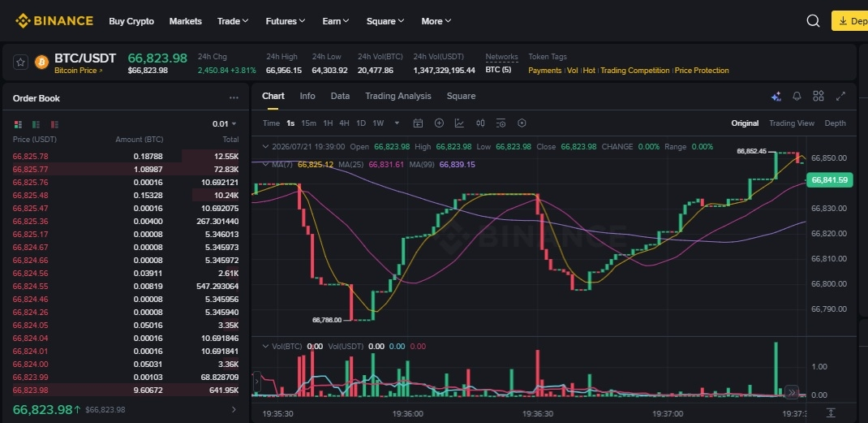Open the 0.01 price grouping dropdown
The image size is (868, 423).
[x=224, y=124]
